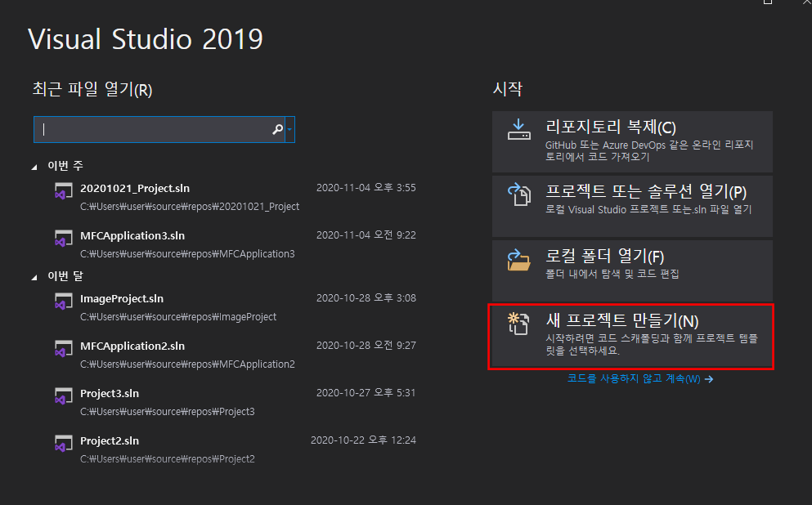Screen dimensions: 812x505
Task: Click the ImageProject.sln solution icon
Action: [63, 302]
